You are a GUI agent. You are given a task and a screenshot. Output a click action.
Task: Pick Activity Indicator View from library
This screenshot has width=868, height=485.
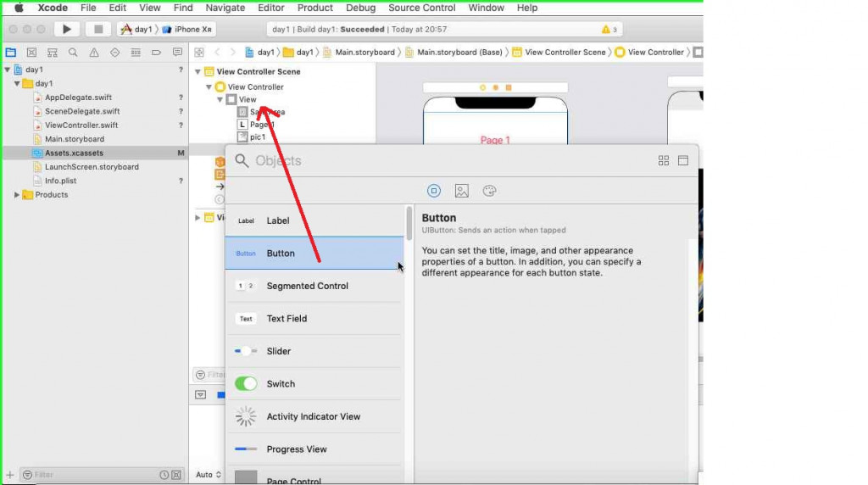click(x=314, y=416)
